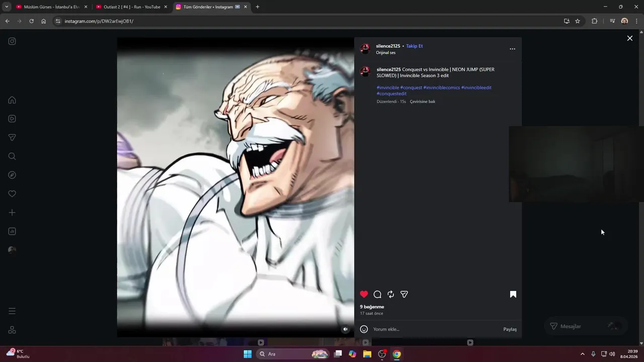Open Meta apps icon at sidebar bottom
The height and width of the screenshot is (362, 644).
point(12,330)
